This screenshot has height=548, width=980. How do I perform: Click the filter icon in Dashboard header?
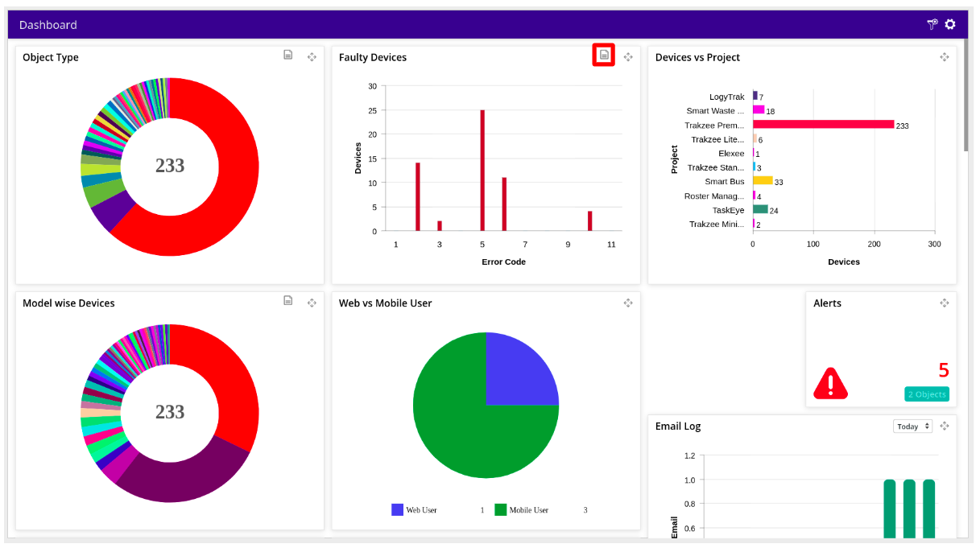point(932,24)
